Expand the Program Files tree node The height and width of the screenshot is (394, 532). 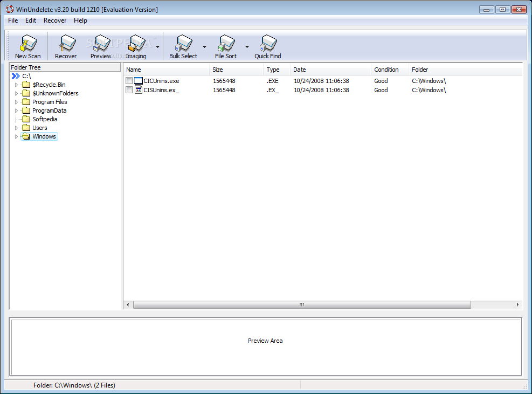pos(16,102)
